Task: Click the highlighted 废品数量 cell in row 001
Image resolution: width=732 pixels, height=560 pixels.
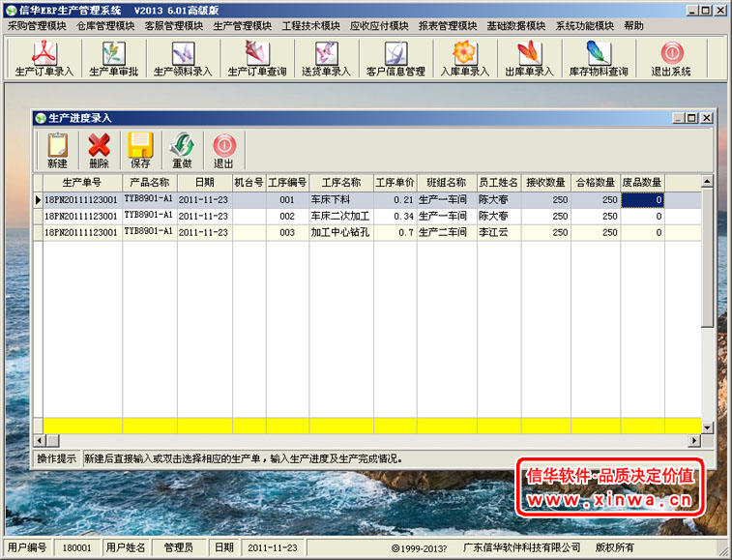Action: [x=642, y=200]
